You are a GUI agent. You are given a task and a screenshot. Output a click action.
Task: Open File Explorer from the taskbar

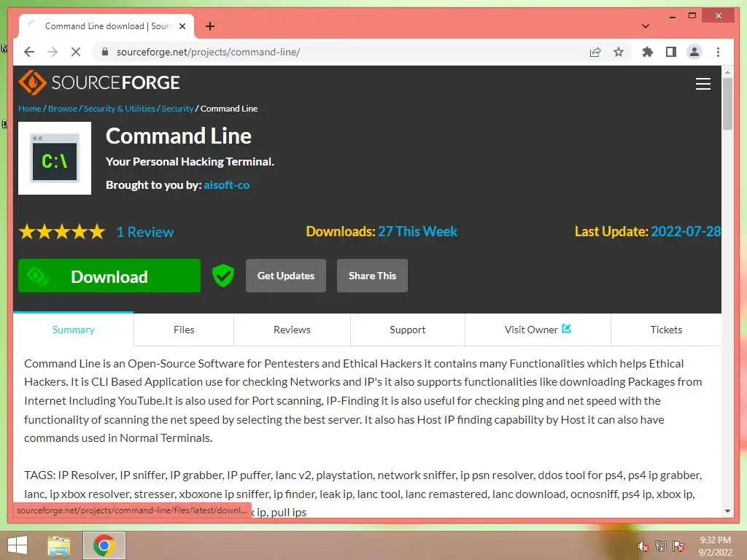point(59,545)
